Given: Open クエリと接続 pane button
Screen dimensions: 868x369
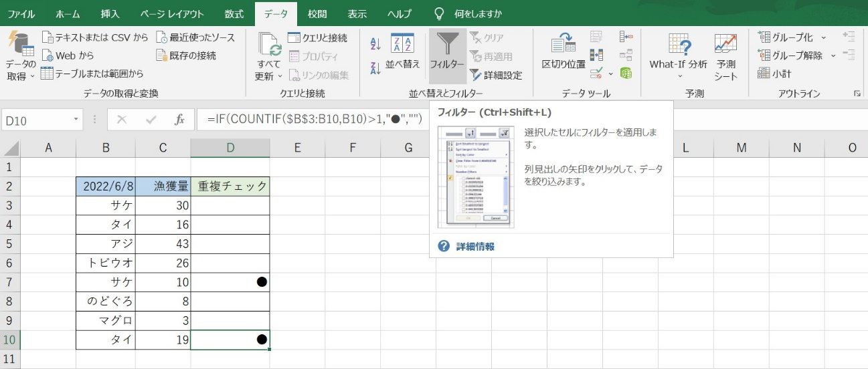Looking at the screenshot, I should tap(317, 37).
